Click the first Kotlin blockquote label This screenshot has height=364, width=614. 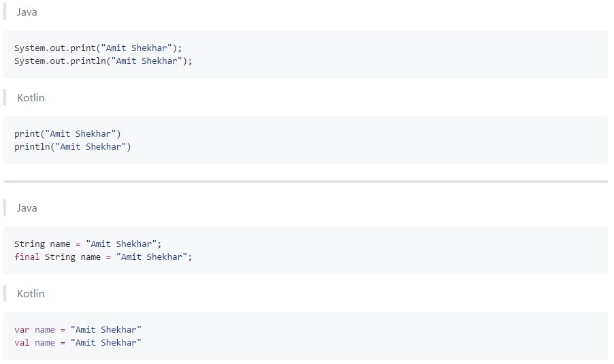click(x=31, y=97)
